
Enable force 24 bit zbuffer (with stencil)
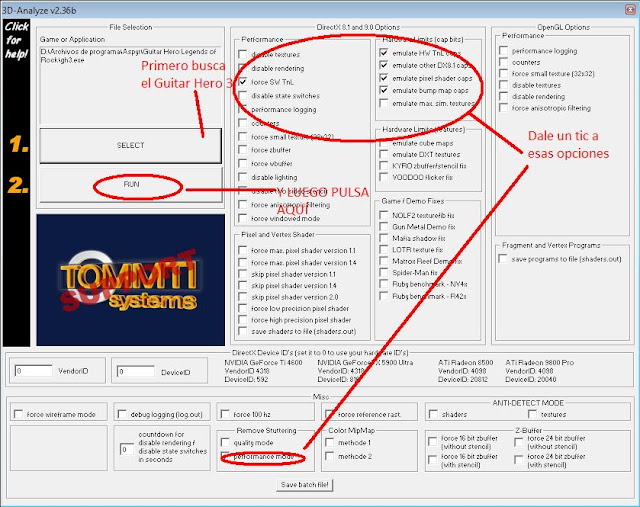click(519, 460)
